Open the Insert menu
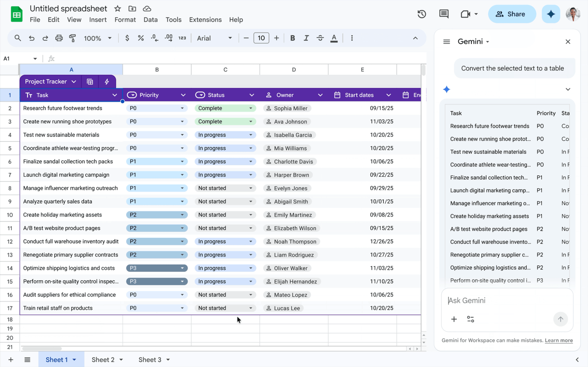Screen dimensions: 588x367 [98, 19]
